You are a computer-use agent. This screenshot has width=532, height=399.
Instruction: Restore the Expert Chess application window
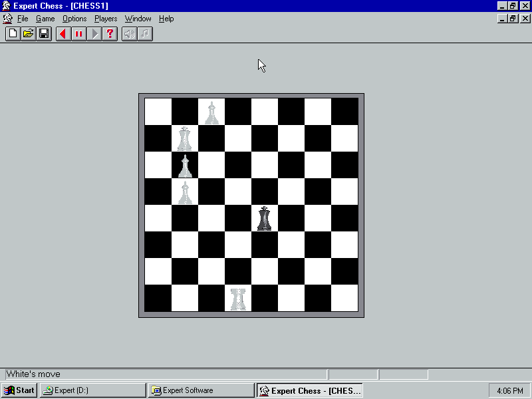click(513, 6)
